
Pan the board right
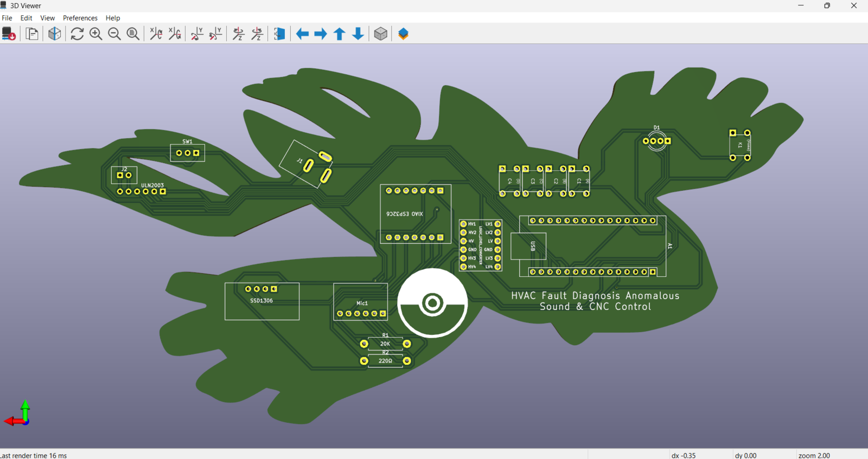coord(321,34)
